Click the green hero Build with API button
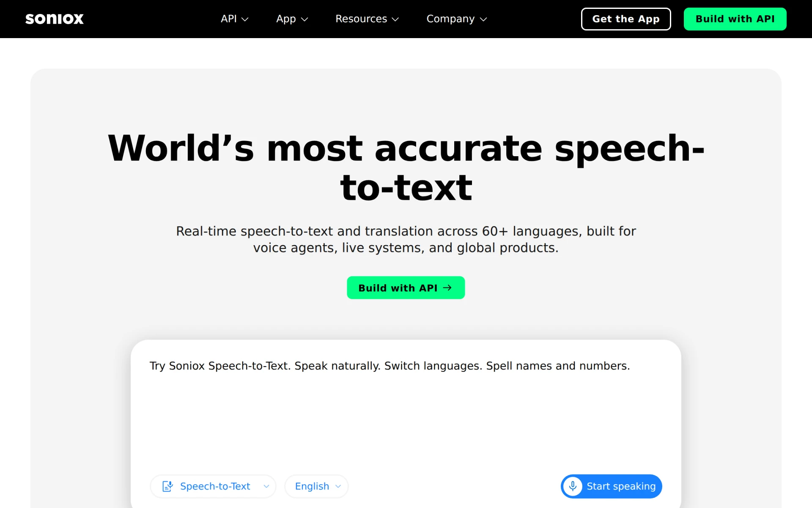This screenshot has height=508, width=812. click(x=406, y=288)
